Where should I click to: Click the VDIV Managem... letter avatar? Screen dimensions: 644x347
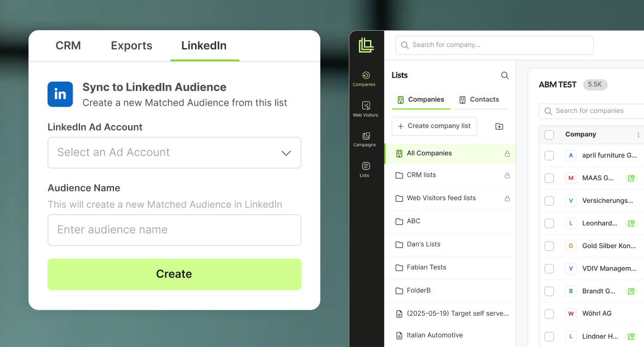570,269
